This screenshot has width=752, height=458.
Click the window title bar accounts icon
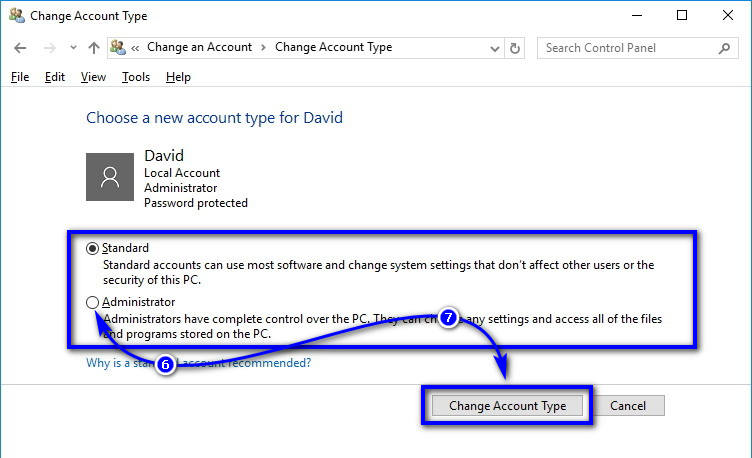pos(15,16)
